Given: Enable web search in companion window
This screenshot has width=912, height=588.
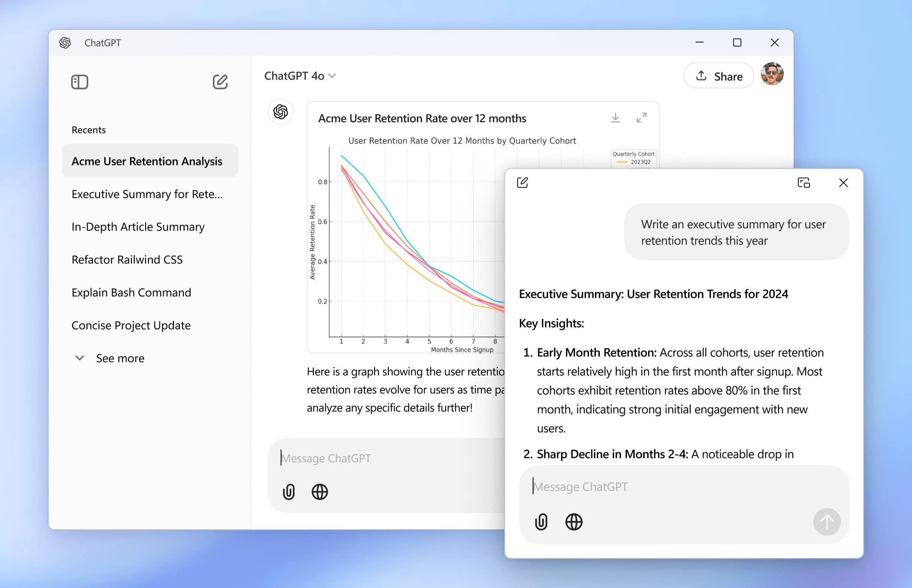Looking at the screenshot, I should [x=574, y=522].
